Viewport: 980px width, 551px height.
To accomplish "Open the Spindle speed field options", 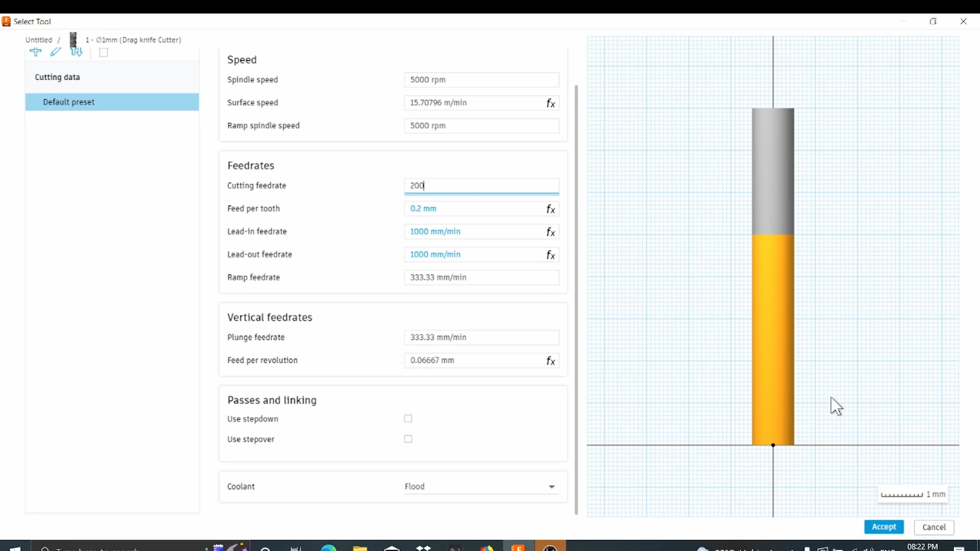I will coord(481,80).
